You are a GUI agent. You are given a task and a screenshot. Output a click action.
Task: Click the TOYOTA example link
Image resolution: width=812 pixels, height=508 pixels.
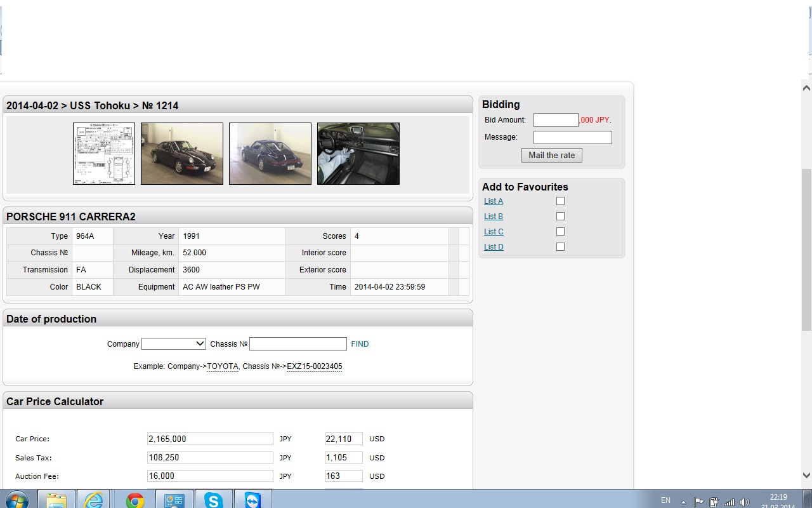[223, 366]
